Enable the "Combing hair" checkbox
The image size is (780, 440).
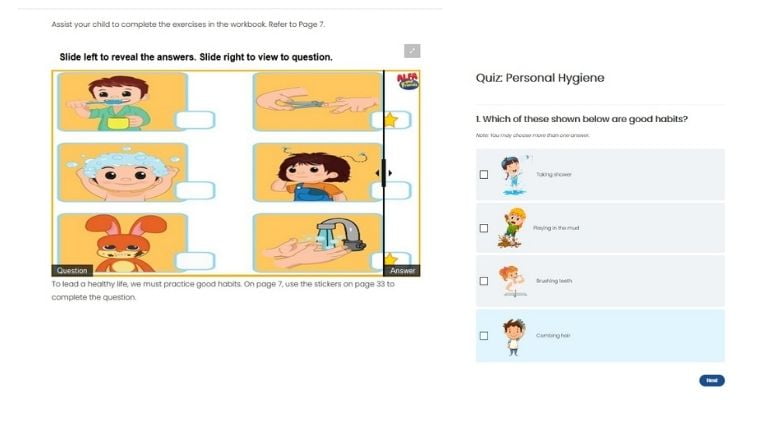(x=484, y=336)
